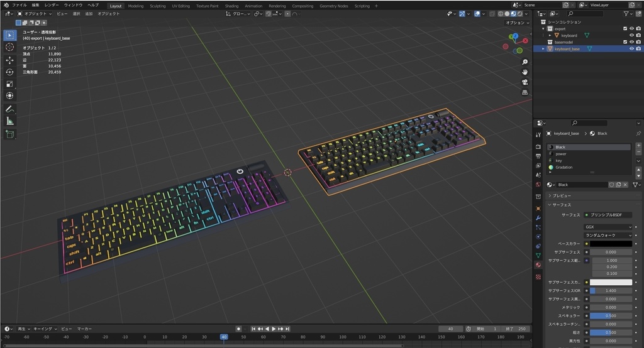Open the Object properties tab
644x348 pixels.
538,209
